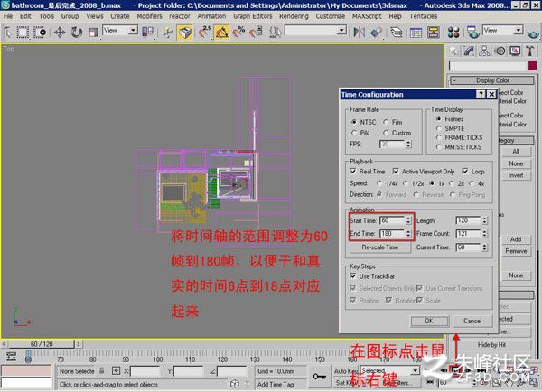Screen dimensions: 542x392
Task: Click the 60 / 120 time slider
Action: coord(42,344)
